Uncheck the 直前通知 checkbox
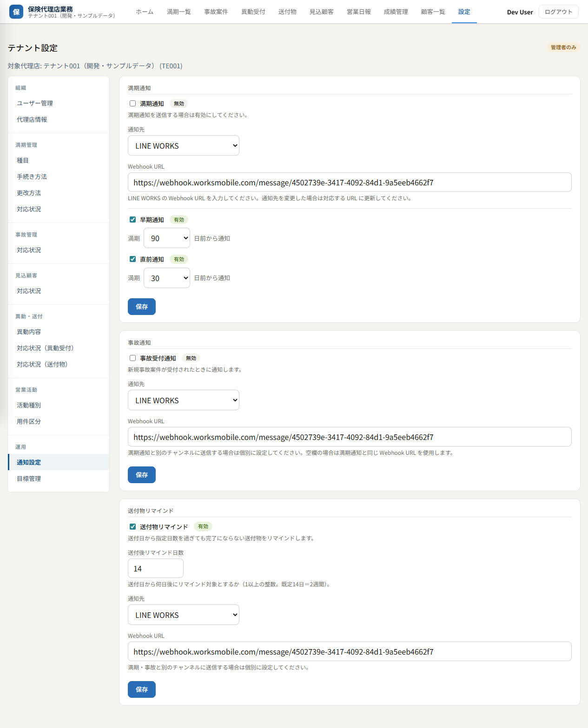The image size is (588, 728). [x=132, y=259]
